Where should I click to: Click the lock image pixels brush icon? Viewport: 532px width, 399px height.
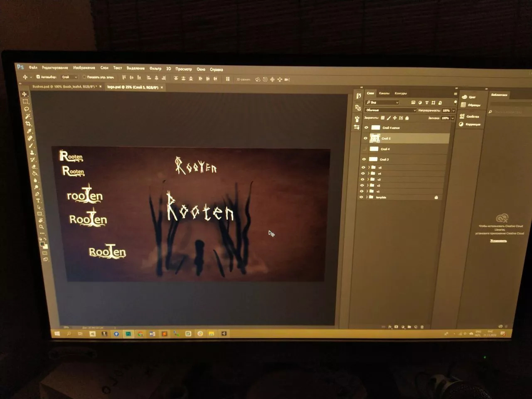tap(389, 118)
